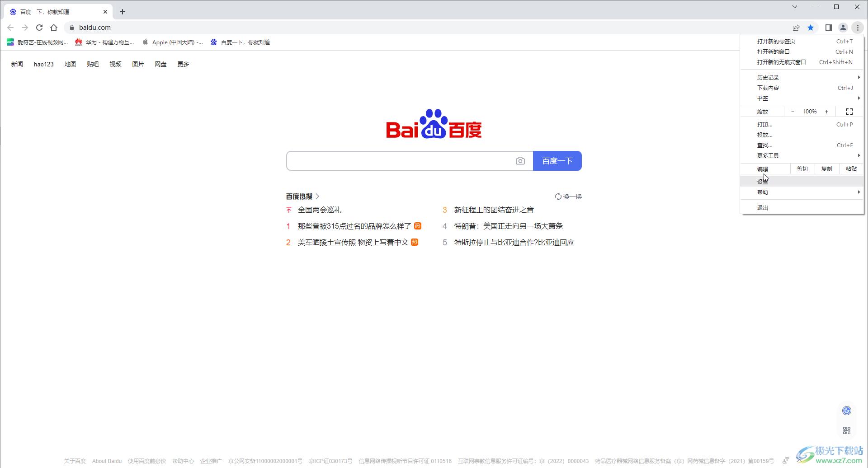Open the 新闻 nav link

click(x=17, y=64)
